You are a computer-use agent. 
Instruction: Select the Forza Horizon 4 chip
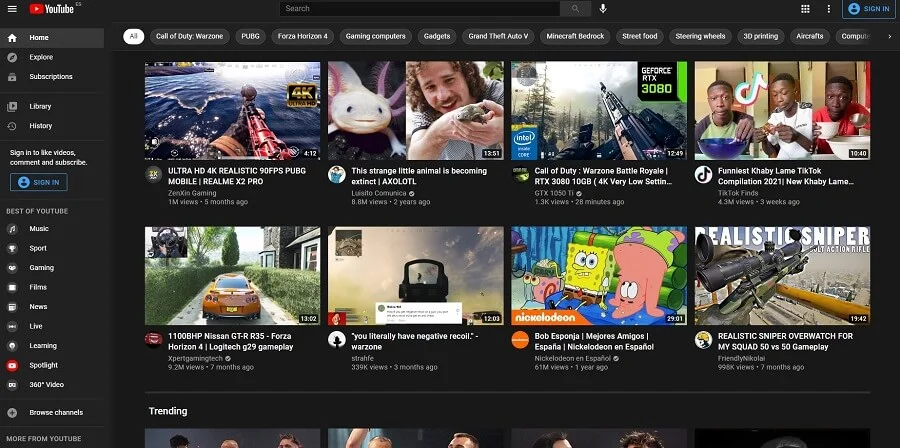(302, 36)
